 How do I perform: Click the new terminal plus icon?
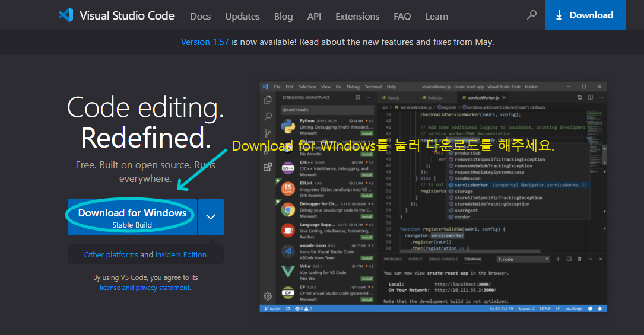click(558, 259)
